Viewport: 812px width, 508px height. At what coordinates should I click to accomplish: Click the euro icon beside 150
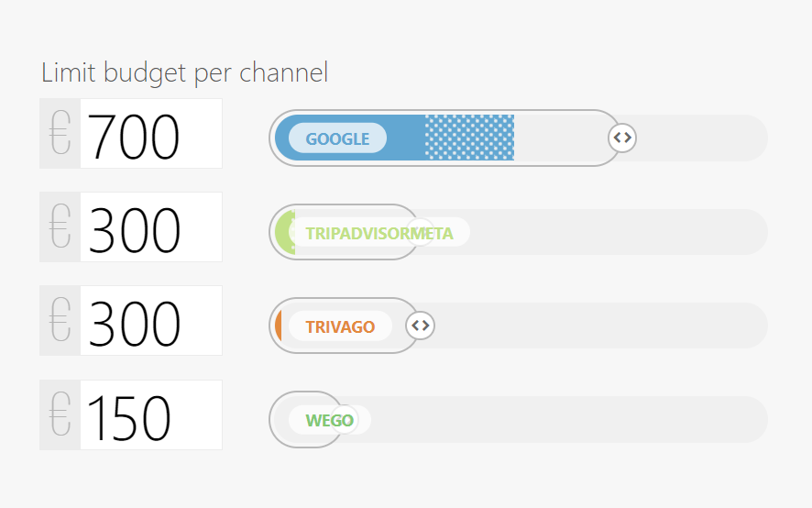point(60,415)
